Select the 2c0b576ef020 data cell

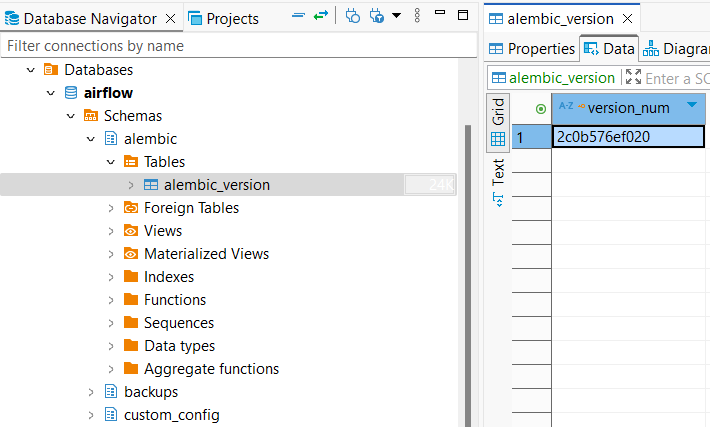click(x=630, y=137)
